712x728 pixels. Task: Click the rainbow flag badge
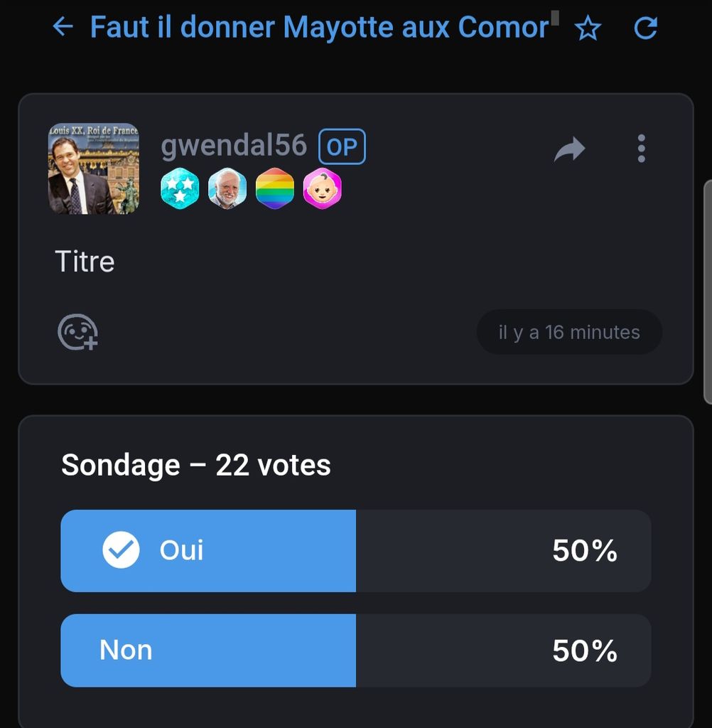275,188
